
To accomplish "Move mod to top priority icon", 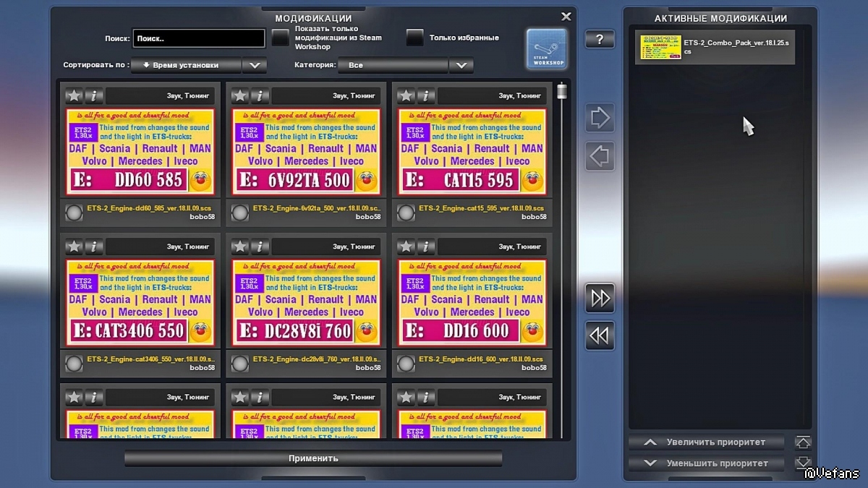I will click(x=803, y=442).
